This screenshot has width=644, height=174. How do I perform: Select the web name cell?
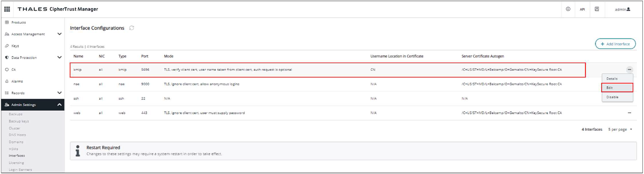tap(77, 113)
